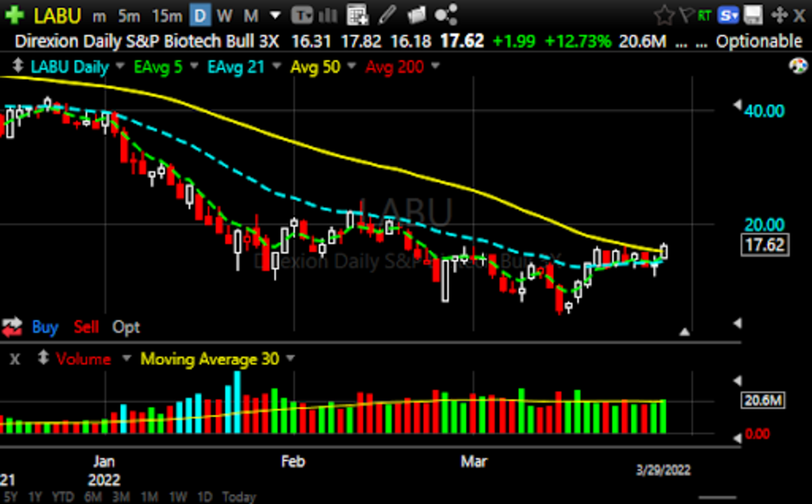Click the trade swap arrows icon
812x504 pixels.
12,328
